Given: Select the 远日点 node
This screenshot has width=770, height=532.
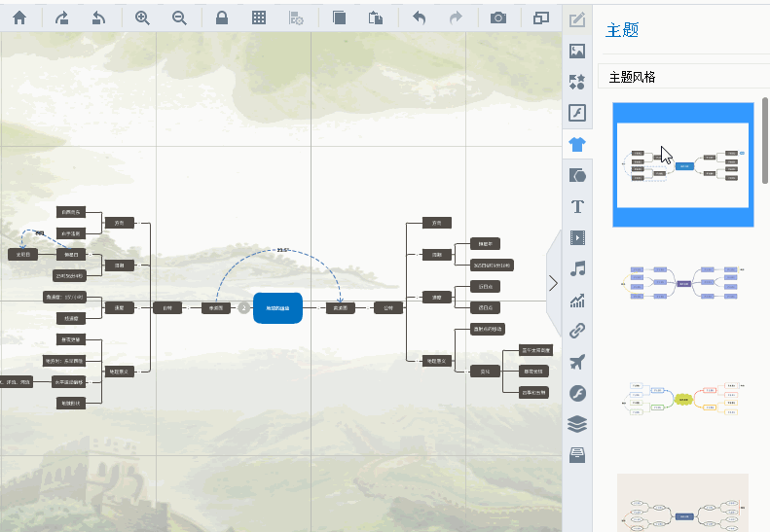Looking at the screenshot, I should [x=485, y=307].
